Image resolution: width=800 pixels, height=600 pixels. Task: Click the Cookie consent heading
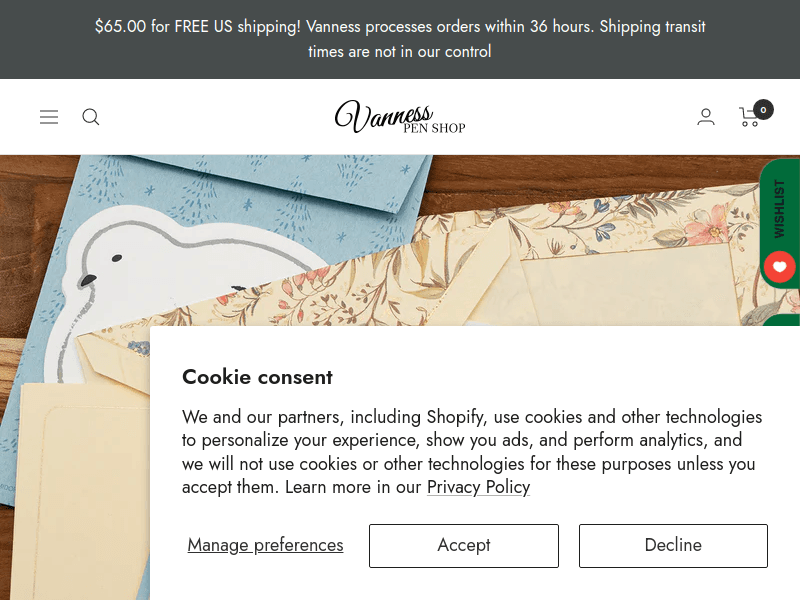click(257, 377)
